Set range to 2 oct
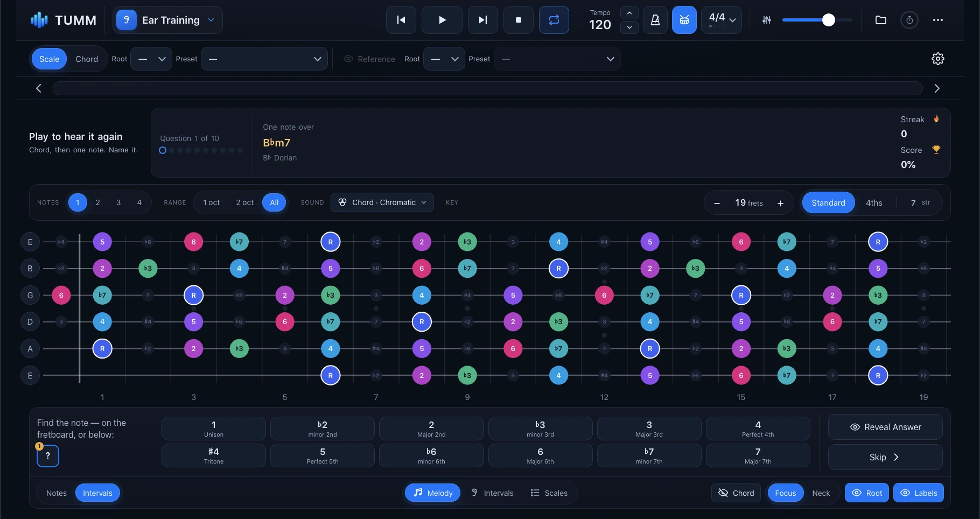This screenshot has height=519, width=980. (244, 202)
